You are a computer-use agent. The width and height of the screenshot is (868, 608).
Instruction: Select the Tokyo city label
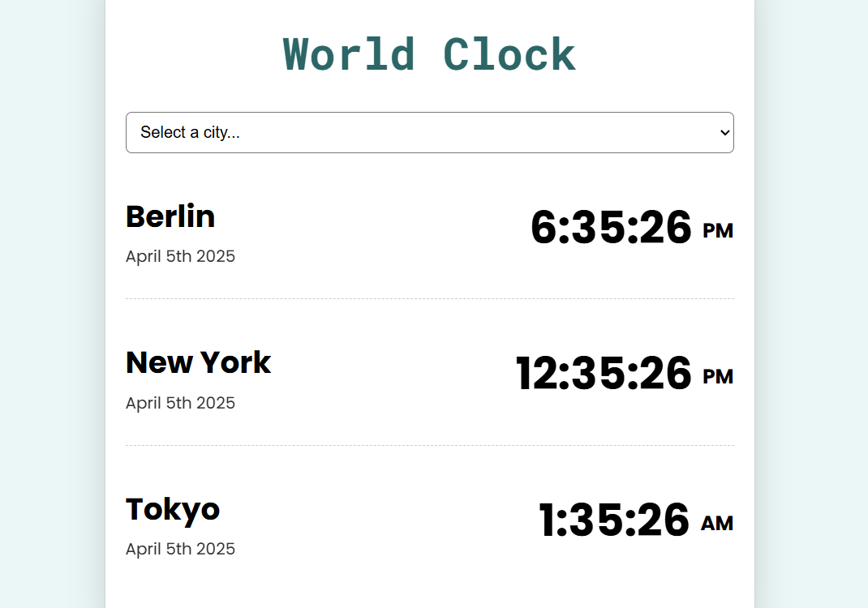pyautogui.click(x=172, y=509)
